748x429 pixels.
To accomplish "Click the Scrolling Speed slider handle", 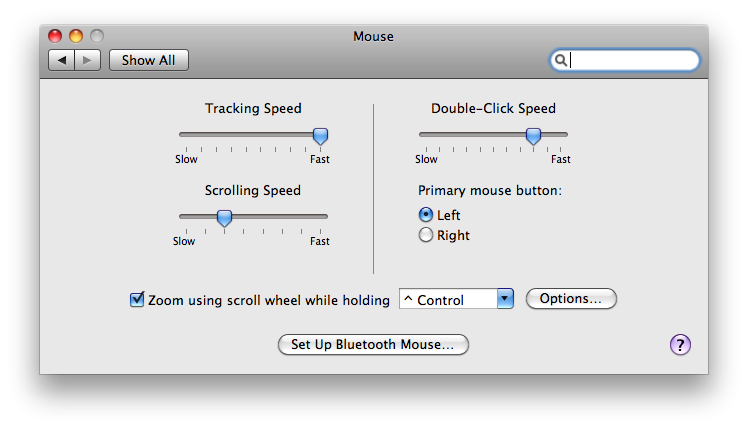I will (224, 218).
